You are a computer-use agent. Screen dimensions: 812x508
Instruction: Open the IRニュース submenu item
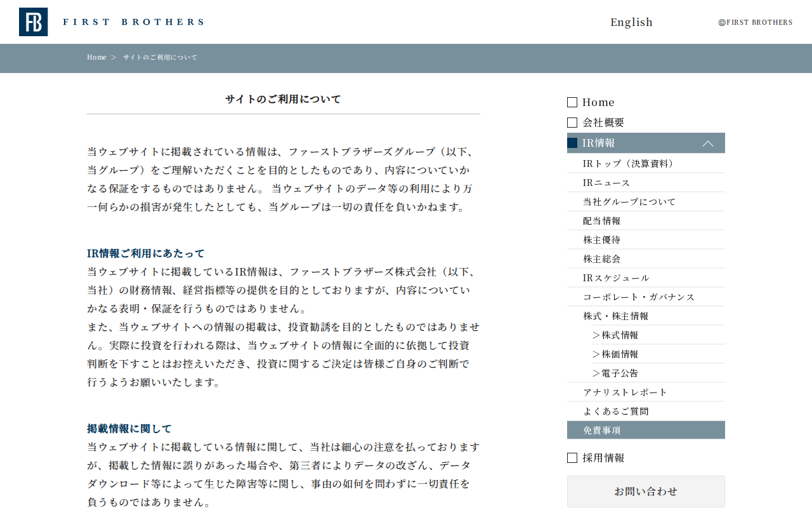646,182
